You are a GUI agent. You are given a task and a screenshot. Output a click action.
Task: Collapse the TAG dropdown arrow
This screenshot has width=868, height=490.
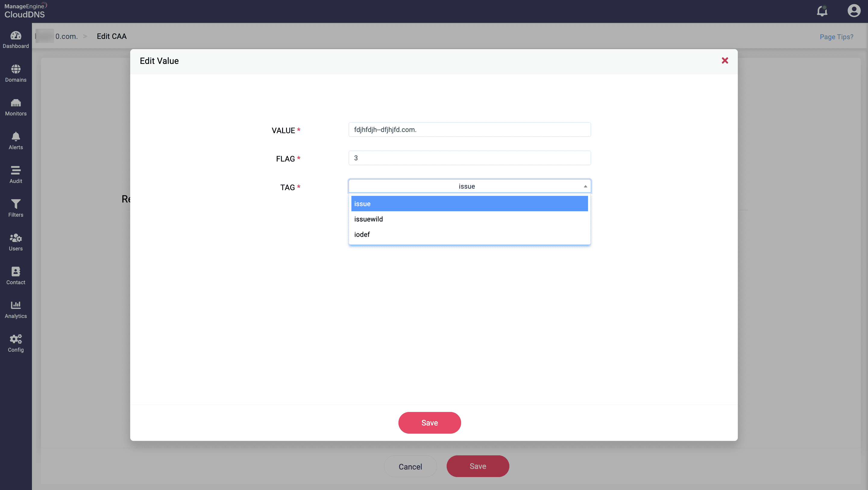point(585,186)
